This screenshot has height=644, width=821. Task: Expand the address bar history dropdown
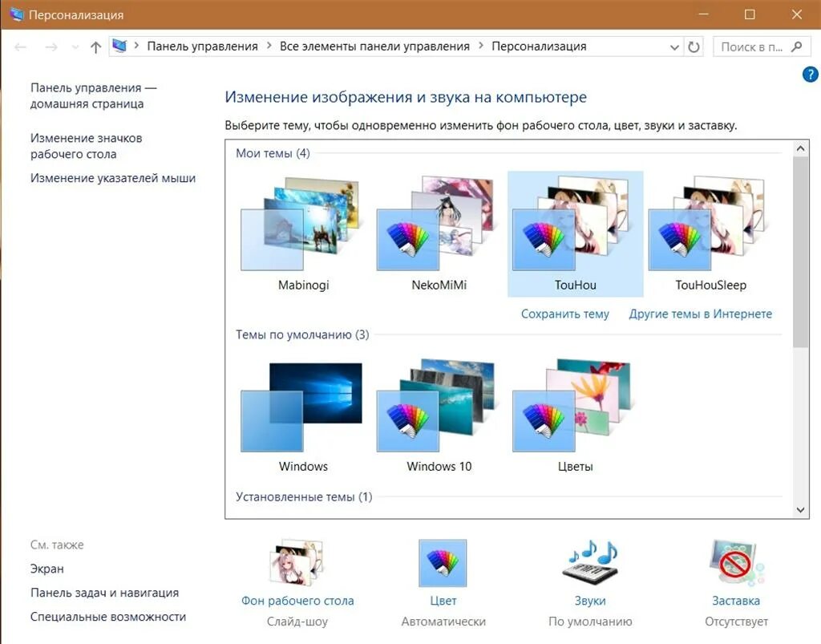pyautogui.click(x=675, y=47)
